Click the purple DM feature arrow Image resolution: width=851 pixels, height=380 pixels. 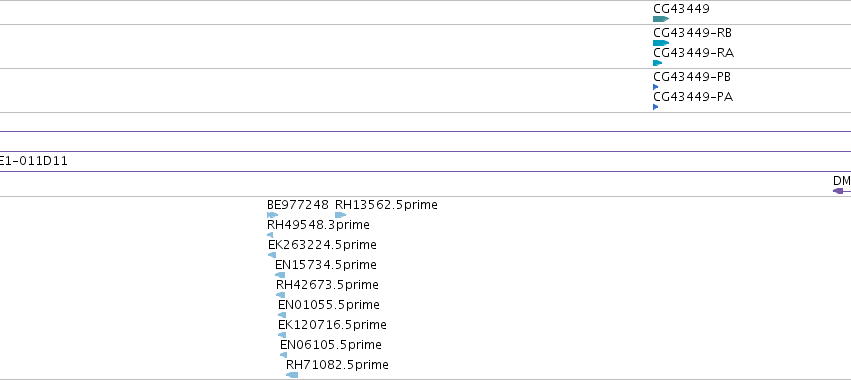842,191
